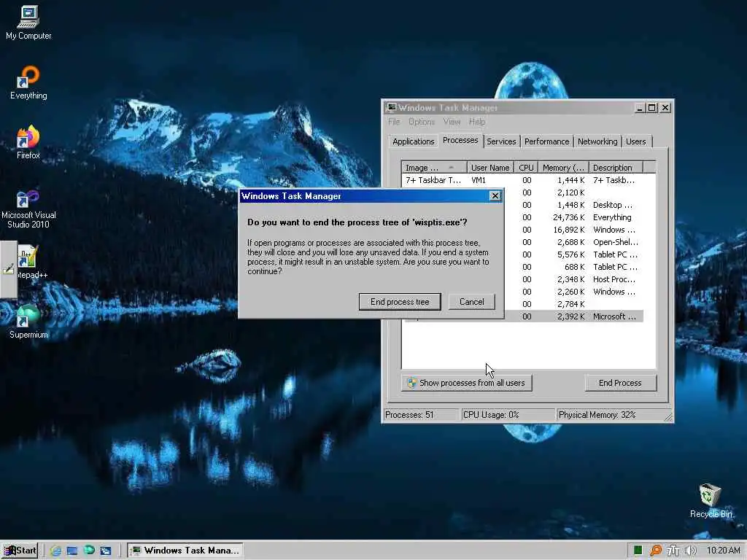The width and height of the screenshot is (747, 560).
Task: Click Processes: 51 status bar entry
Action: [421, 415]
